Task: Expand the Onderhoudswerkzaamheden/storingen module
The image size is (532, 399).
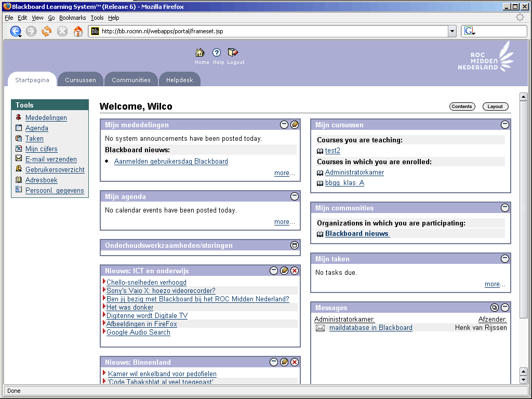Action: click(295, 245)
